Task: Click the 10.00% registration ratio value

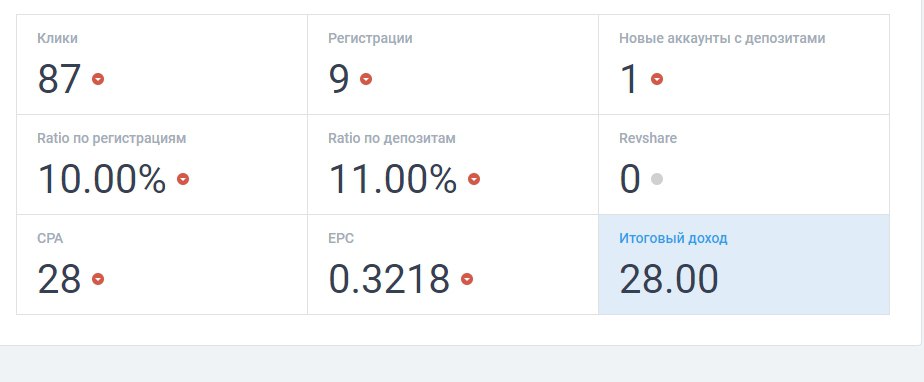Action: click(x=102, y=179)
